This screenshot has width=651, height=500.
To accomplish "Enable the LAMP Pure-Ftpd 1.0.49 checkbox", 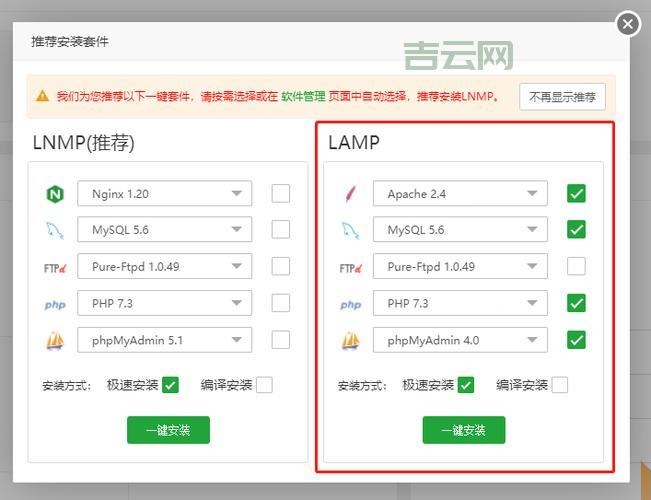I will click(576, 266).
